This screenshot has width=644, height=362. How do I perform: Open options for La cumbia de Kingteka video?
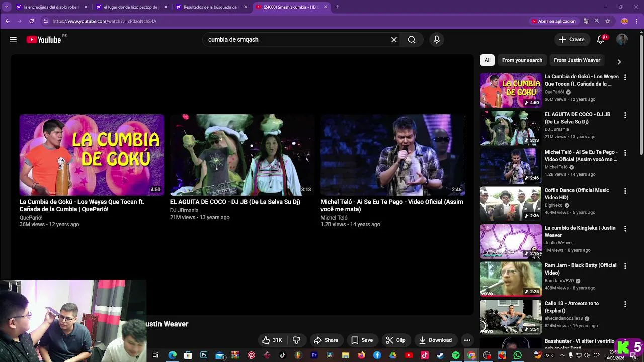pyautogui.click(x=625, y=229)
